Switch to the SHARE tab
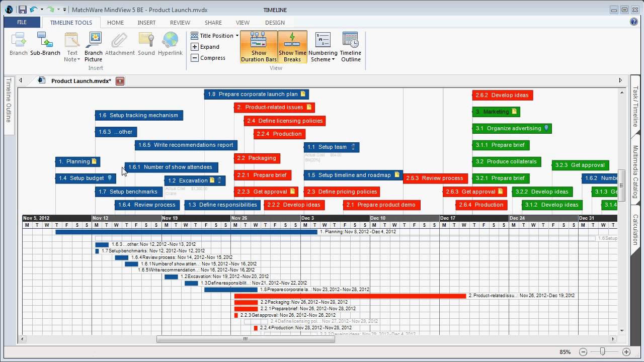The width and height of the screenshot is (644, 362). click(x=213, y=23)
